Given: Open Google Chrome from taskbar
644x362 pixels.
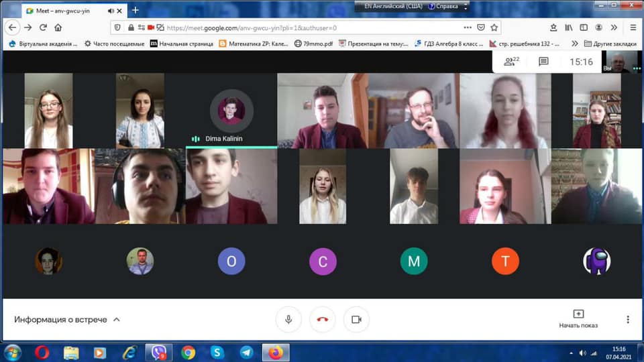Looking at the screenshot, I should (x=188, y=353).
